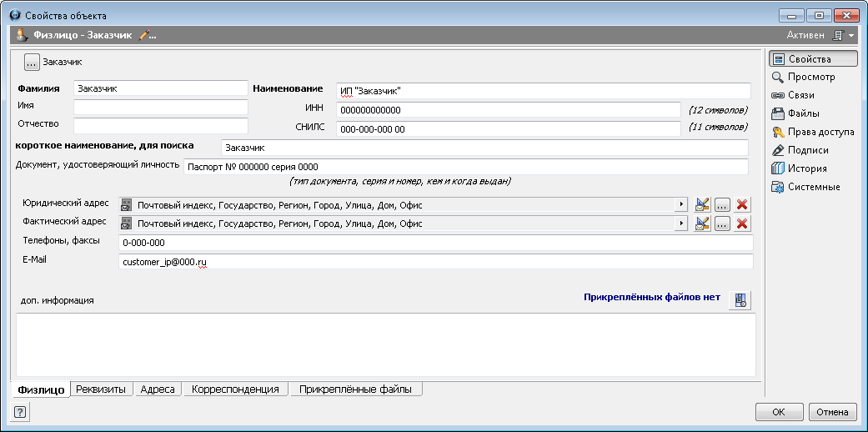This screenshot has height=432, width=868.
Task: Click the ellipsis button beside Заказчик label
Action: pos(32,62)
